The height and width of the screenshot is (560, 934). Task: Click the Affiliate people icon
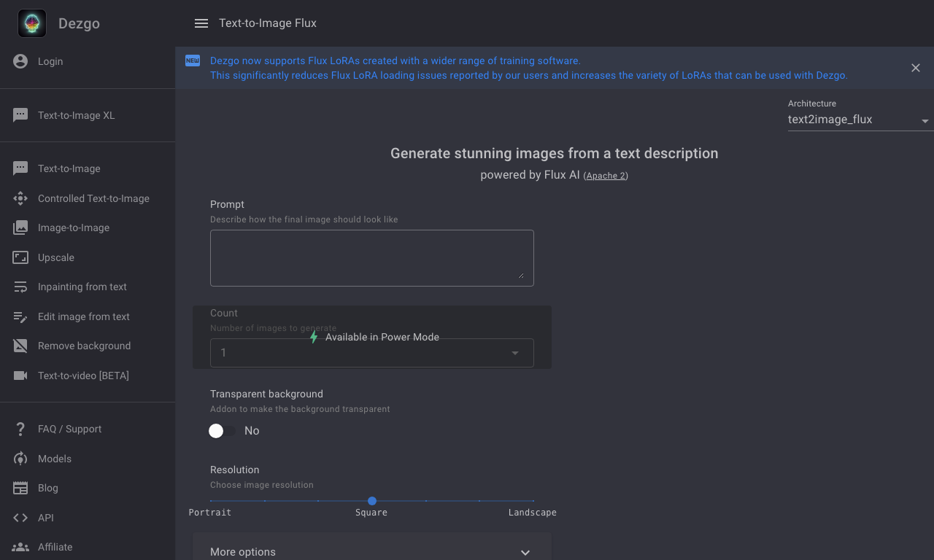click(20, 547)
